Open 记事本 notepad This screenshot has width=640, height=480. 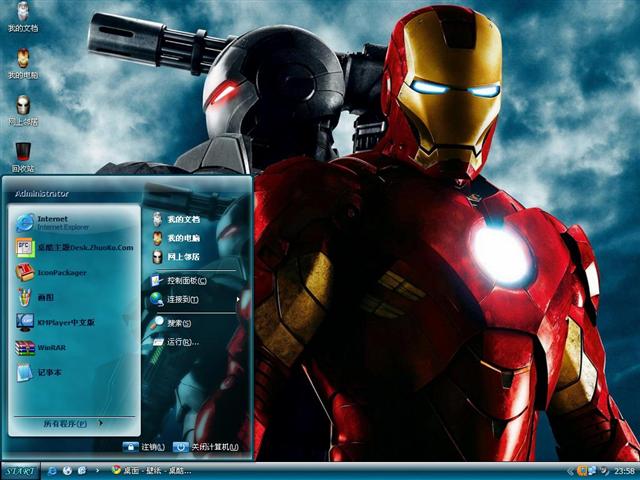tap(74, 373)
